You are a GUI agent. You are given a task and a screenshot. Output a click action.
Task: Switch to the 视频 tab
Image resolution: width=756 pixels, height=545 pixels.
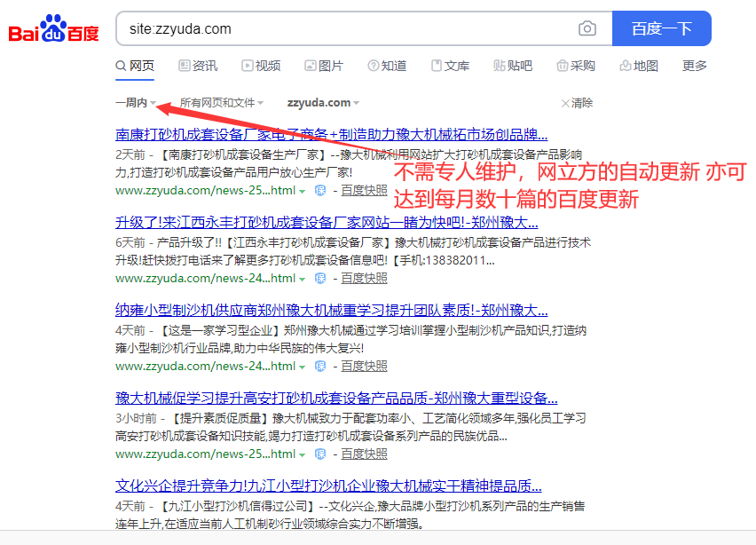261,66
